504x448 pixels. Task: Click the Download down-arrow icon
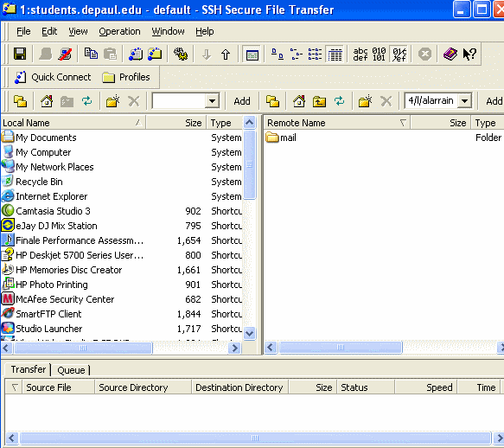207,54
